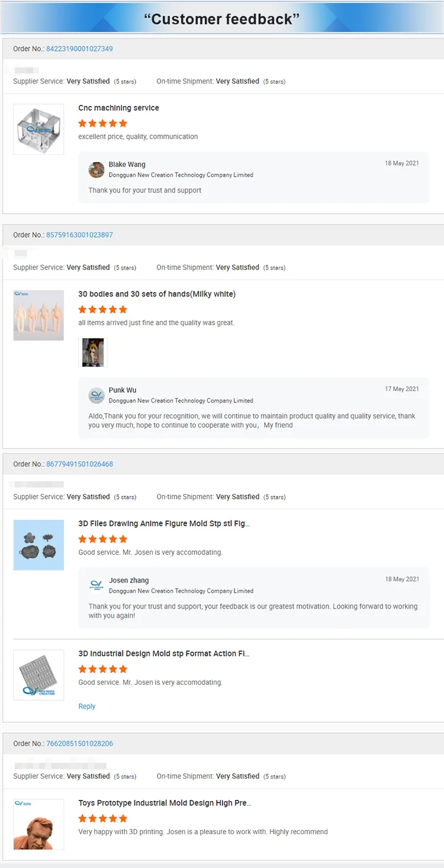
Task: Open order number 85759163001023897 link
Action: [79, 235]
